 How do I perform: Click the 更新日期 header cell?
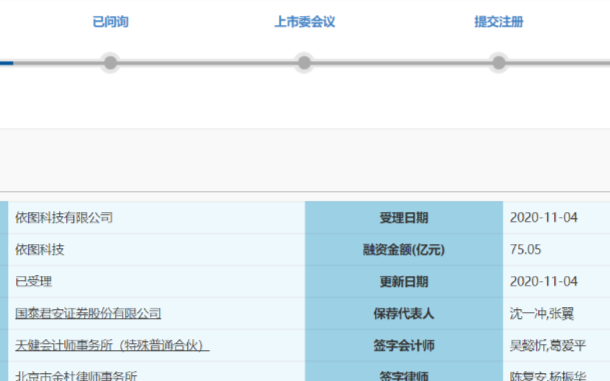[x=404, y=281]
